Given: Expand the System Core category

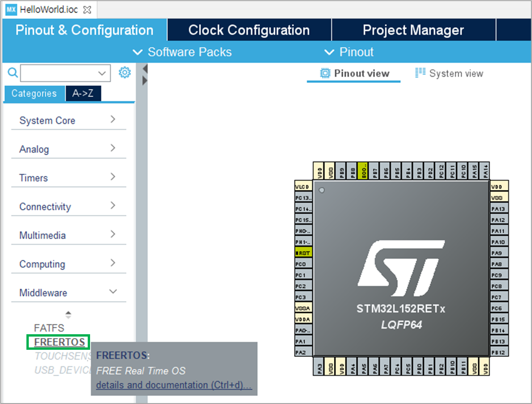Looking at the screenshot, I should click(x=68, y=120).
